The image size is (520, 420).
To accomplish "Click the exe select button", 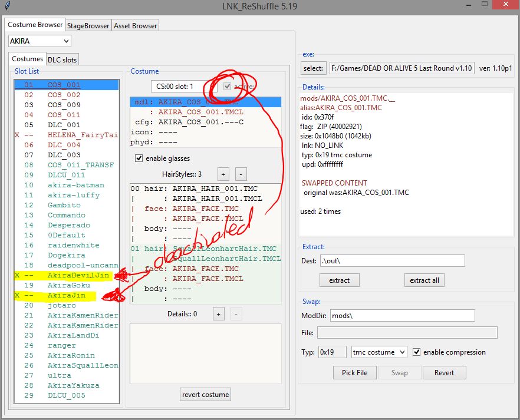I will point(314,68).
